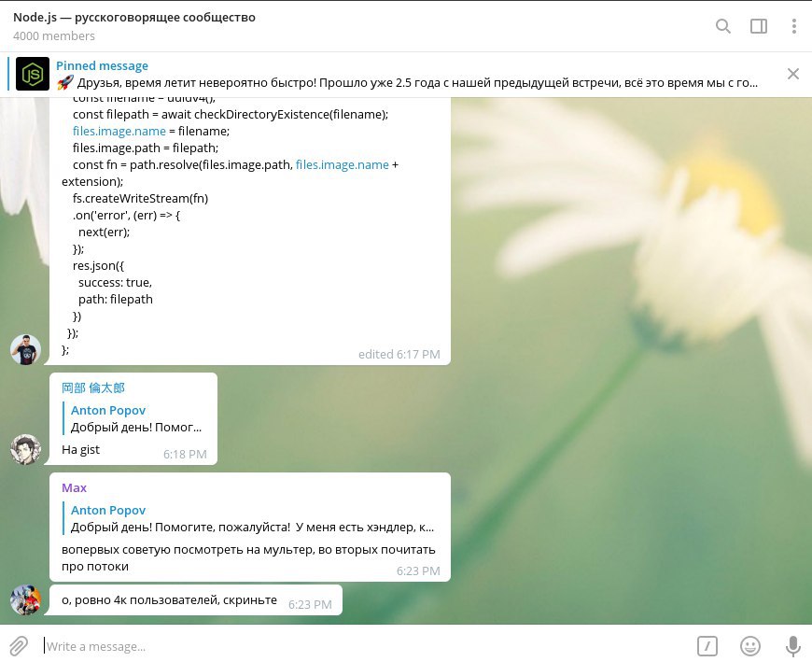The height and width of the screenshot is (662, 812).
Task: Click the sender name Max
Action: coord(74,487)
